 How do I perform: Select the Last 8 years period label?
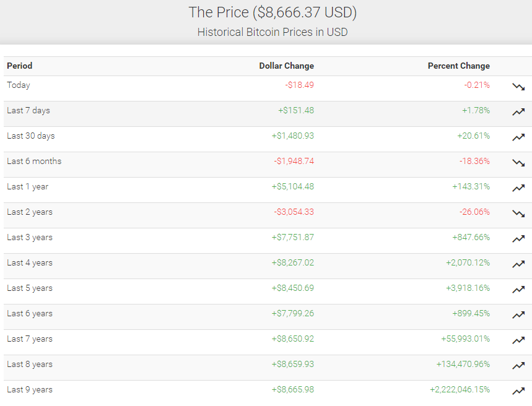[x=30, y=364]
